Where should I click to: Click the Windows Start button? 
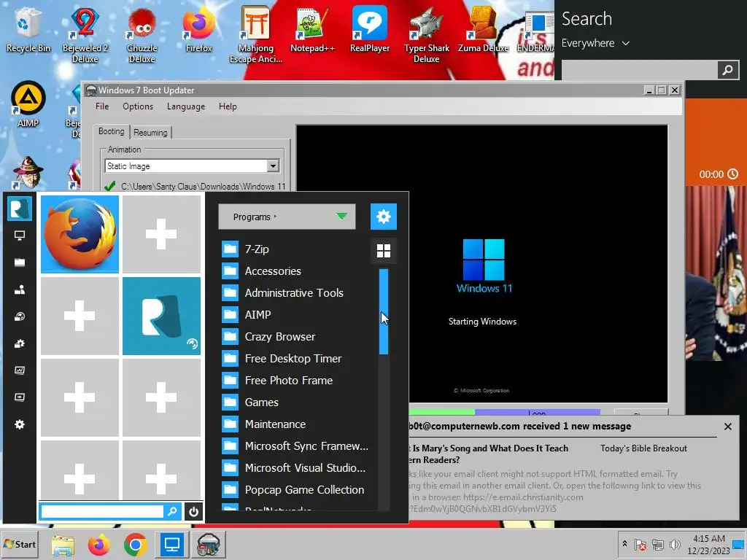point(20,544)
